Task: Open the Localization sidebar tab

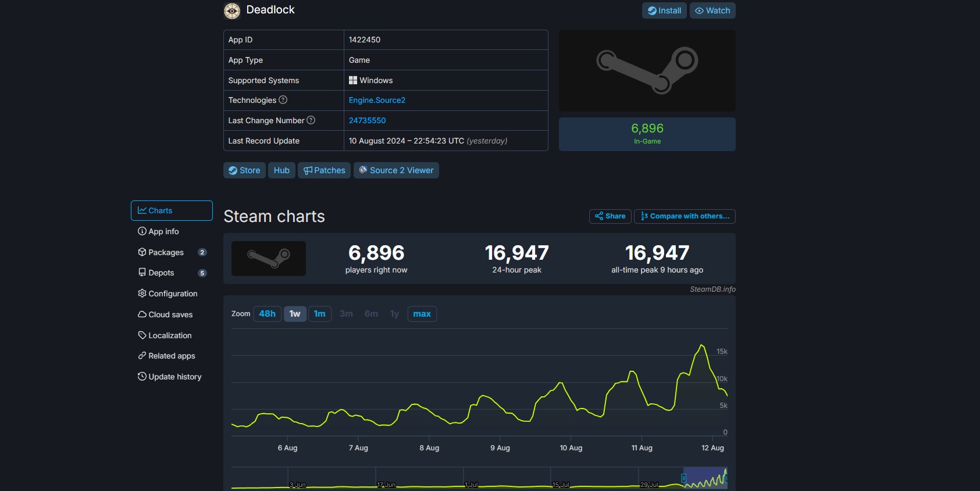Action: (x=172, y=335)
